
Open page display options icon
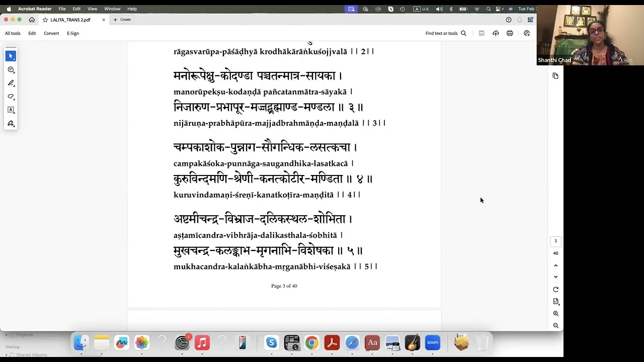click(x=555, y=302)
